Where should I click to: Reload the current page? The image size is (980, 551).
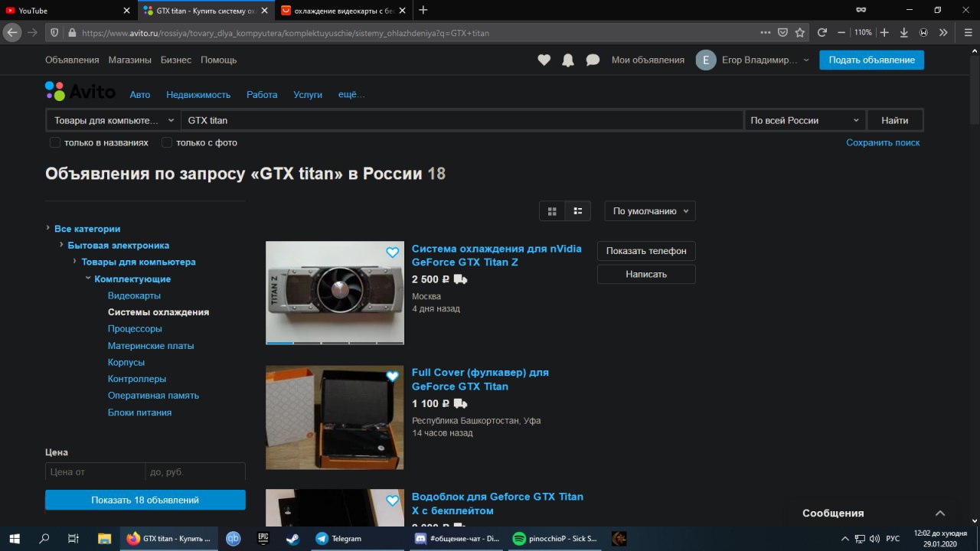[x=822, y=33]
